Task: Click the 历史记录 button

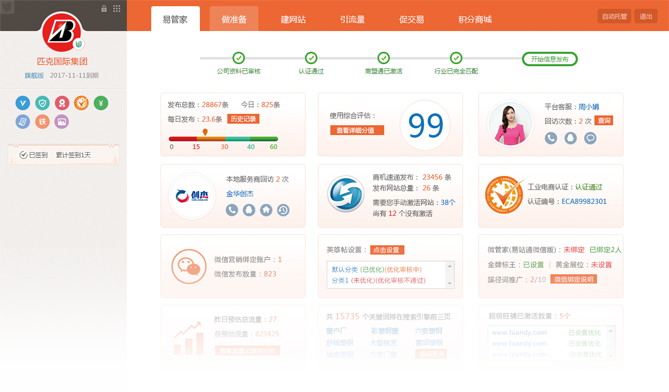Action: pyautogui.click(x=243, y=119)
